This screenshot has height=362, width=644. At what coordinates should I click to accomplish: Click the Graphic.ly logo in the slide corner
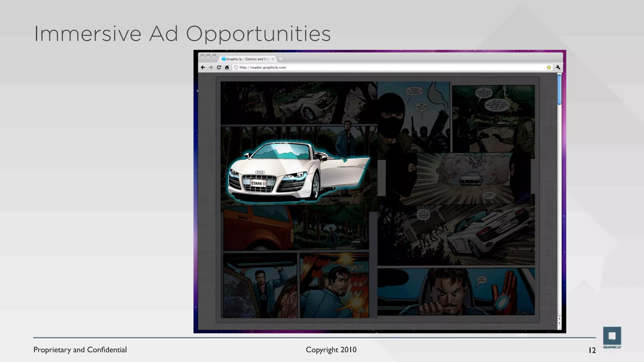[x=612, y=338]
